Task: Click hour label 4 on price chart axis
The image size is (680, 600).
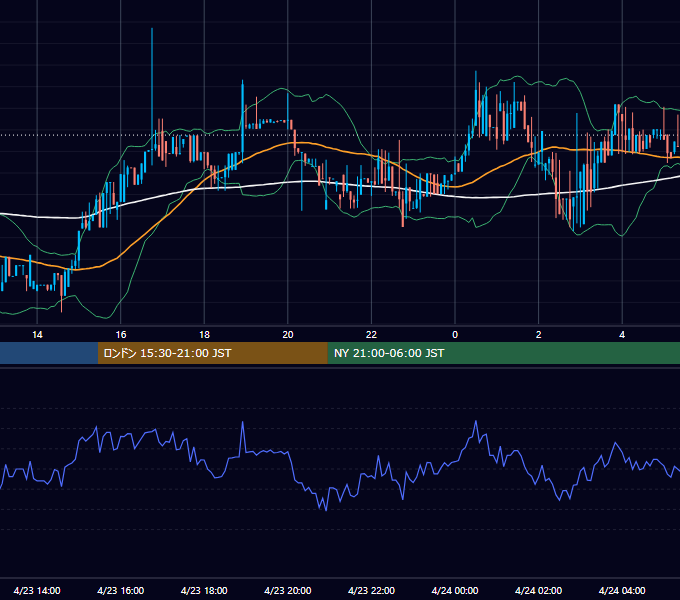Action: pyautogui.click(x=622, y=335)
